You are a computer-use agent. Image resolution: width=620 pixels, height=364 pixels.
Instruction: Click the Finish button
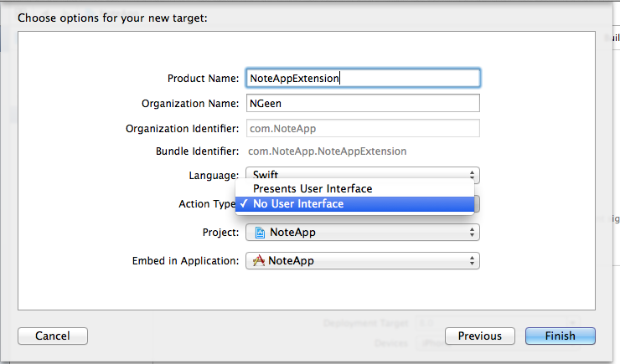click(561, 336)
